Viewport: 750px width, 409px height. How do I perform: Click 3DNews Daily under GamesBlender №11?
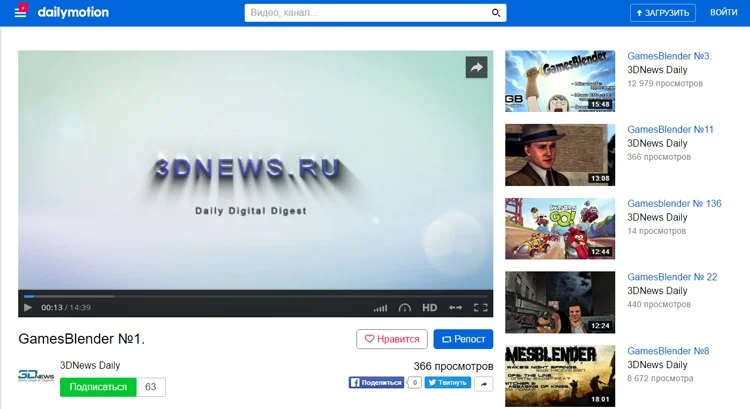click(x=657, y=144)
